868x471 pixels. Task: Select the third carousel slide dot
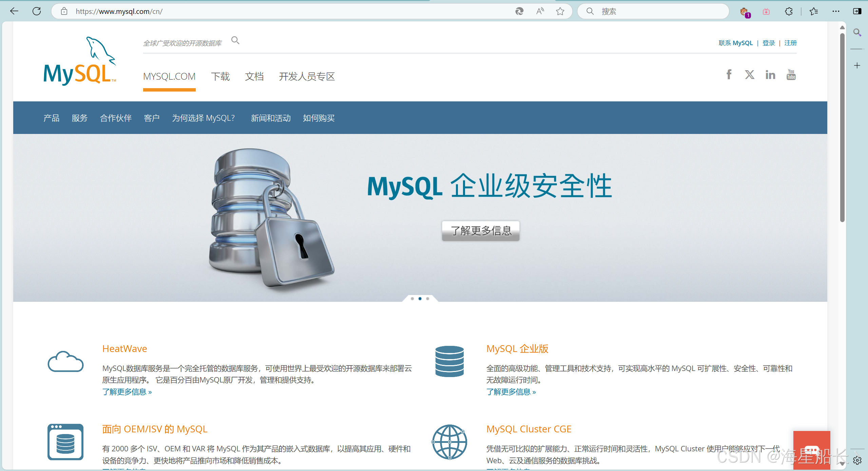pos(428,299)
